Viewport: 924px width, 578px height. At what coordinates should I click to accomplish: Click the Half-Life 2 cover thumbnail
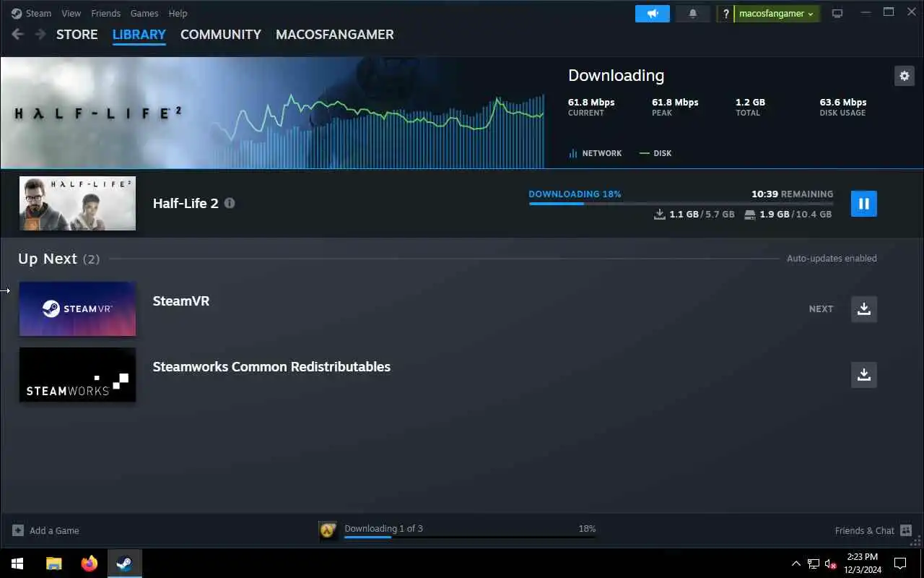click(77, 203)
